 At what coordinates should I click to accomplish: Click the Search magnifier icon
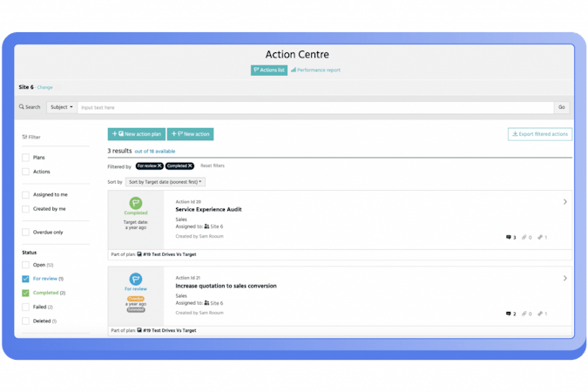tap(22, 107)
